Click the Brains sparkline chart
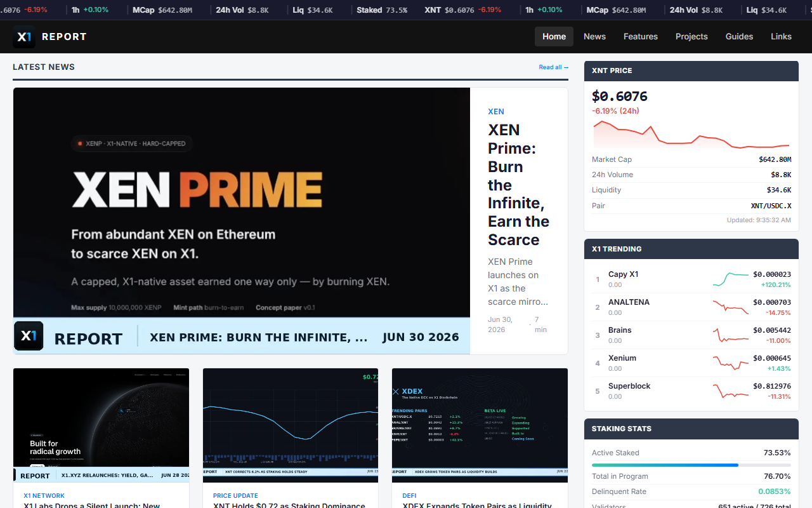The image size is (812, 508). 730,335
